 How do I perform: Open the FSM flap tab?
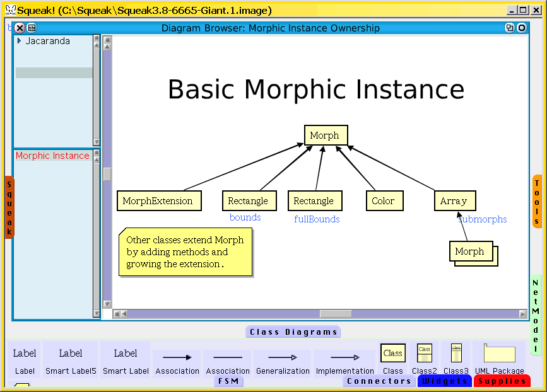pos(228,381)
